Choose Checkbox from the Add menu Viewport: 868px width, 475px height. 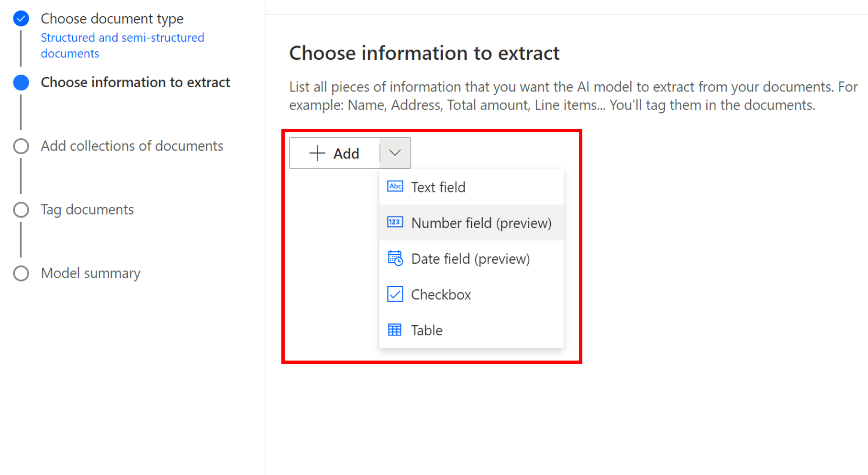(x=471, y=294)
